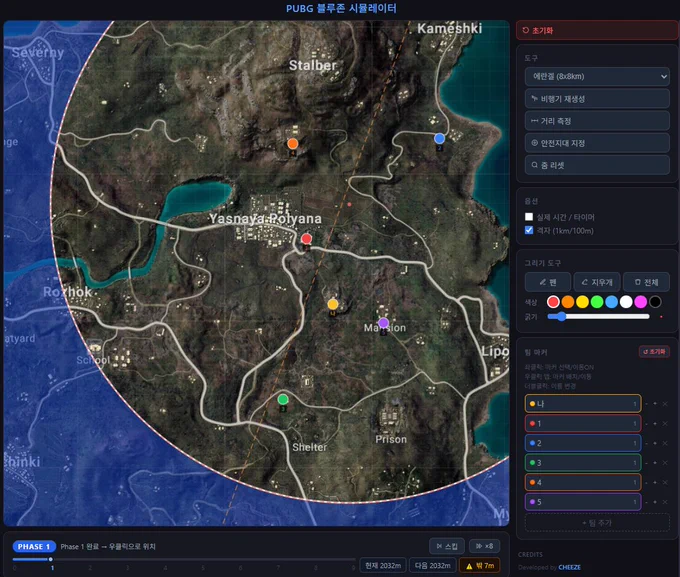Select team marker row 1 (red)

click(583, 423)
